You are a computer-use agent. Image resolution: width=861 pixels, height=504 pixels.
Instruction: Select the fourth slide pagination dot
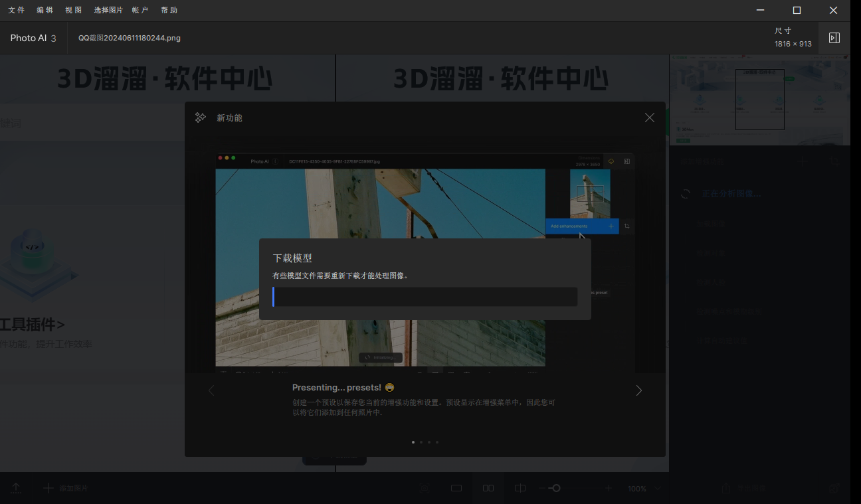pyautogui.click(x=437, y=442)
